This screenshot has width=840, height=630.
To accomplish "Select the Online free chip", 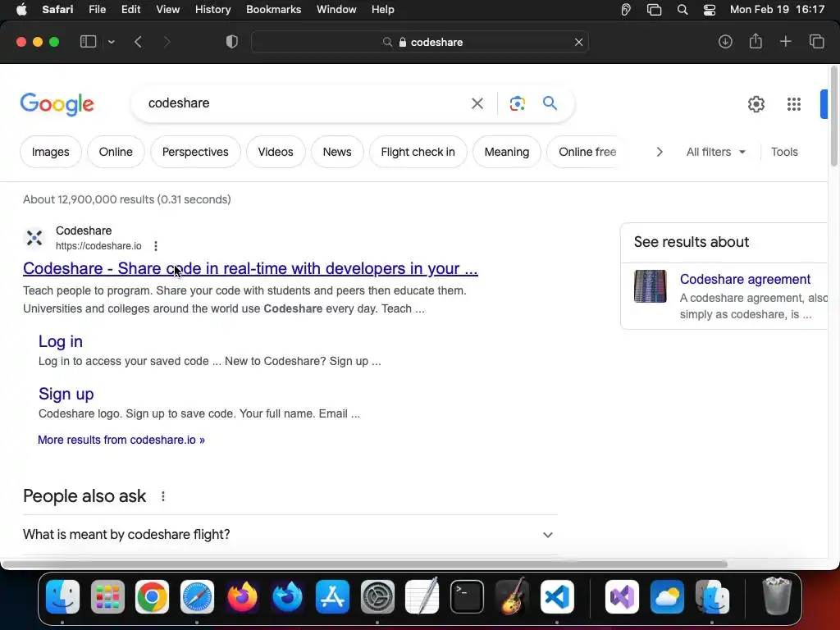I will [x=587, y=152].
